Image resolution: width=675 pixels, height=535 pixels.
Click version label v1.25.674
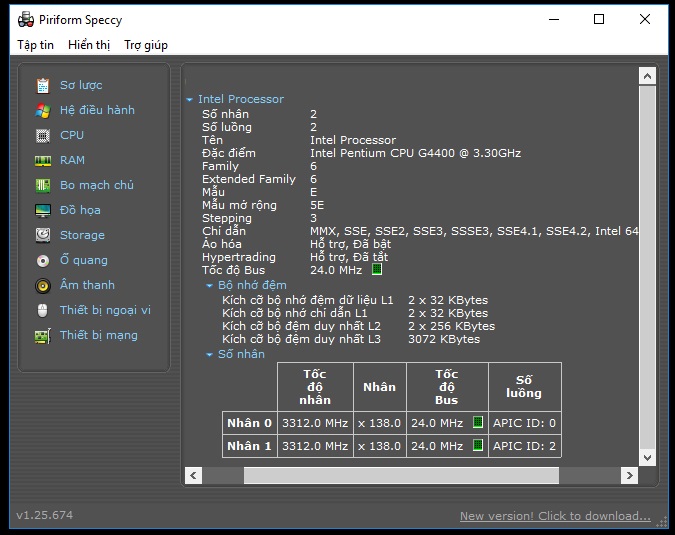[x=45, y=515]
